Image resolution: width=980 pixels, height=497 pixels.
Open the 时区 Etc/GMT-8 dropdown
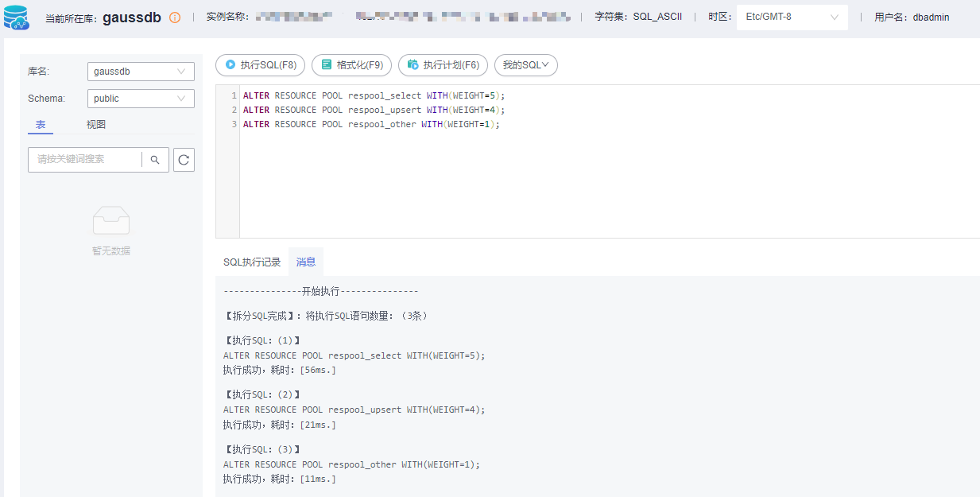tap(792, 17)
